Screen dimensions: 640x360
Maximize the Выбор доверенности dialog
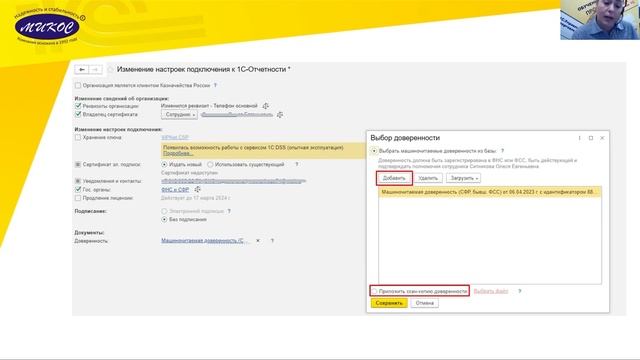[591, 138]
